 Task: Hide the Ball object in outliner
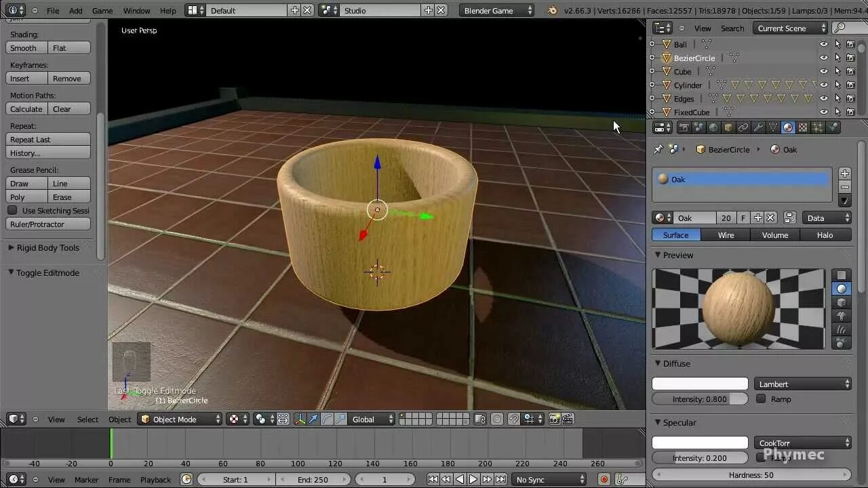[824, 44]
